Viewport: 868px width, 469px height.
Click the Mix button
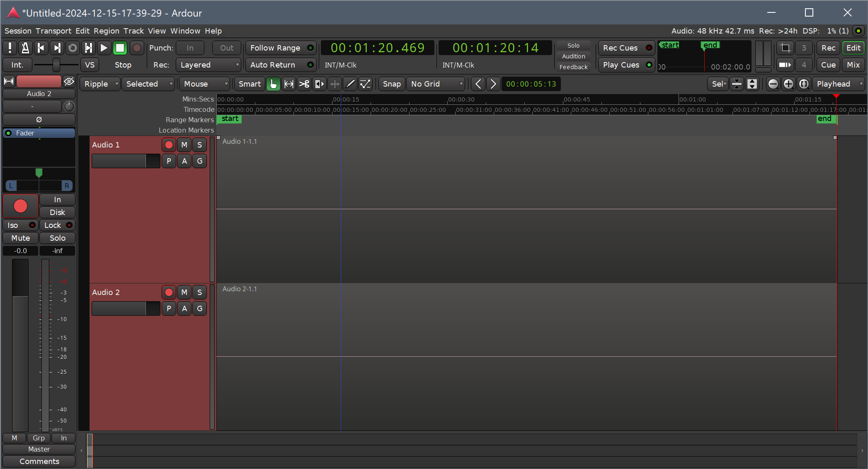coord(853,65)
